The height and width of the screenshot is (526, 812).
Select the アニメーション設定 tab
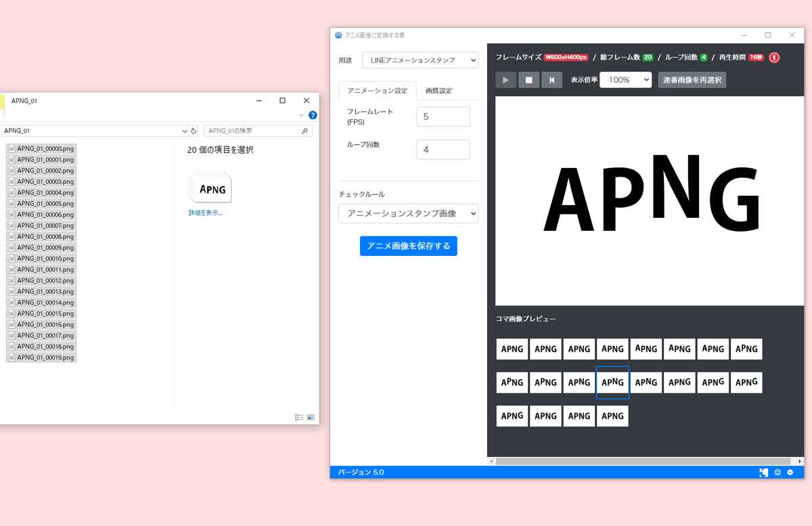coord(377,91)
